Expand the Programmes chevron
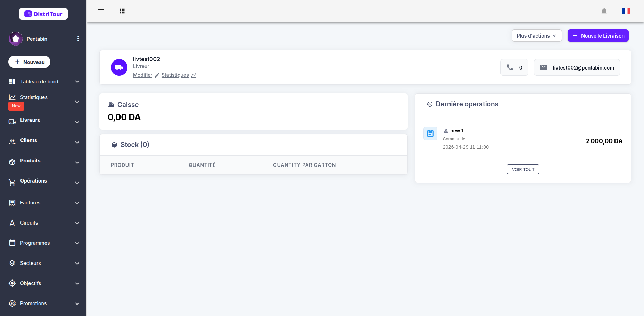Viewport: 644px width, 316px height. click(77, 243)
